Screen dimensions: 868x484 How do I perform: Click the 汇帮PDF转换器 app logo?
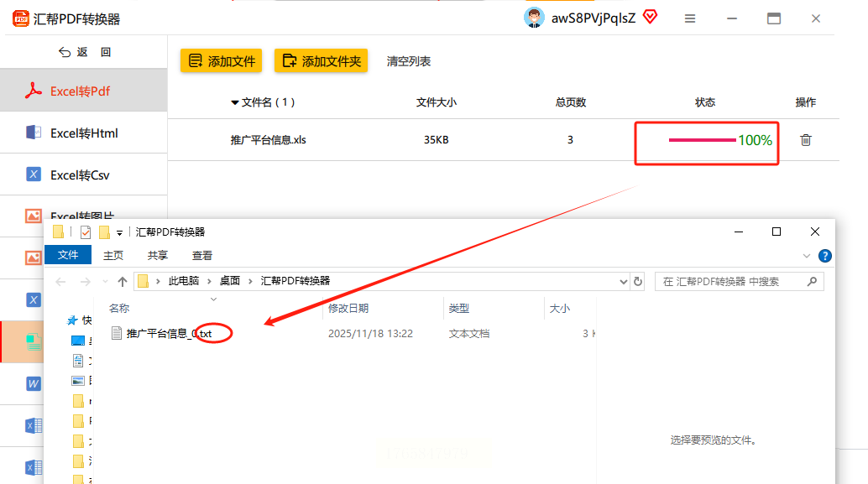(20, 18)
